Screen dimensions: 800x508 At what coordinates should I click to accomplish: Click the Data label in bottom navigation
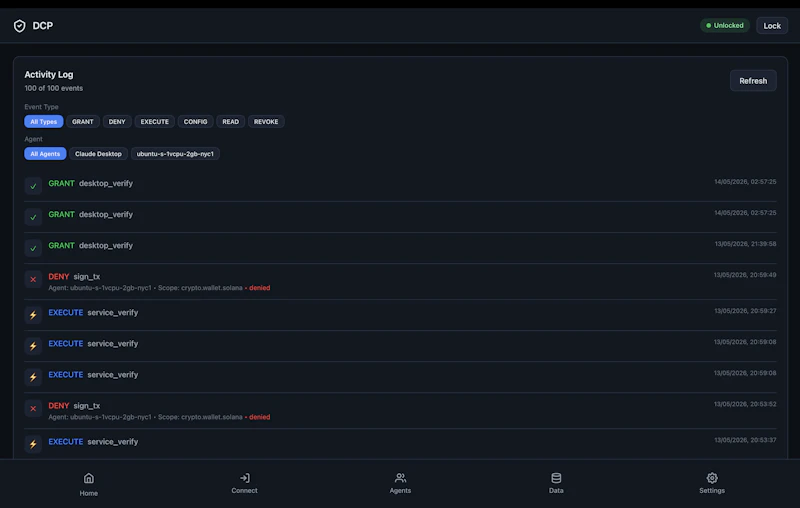click(x=556, y=491)
